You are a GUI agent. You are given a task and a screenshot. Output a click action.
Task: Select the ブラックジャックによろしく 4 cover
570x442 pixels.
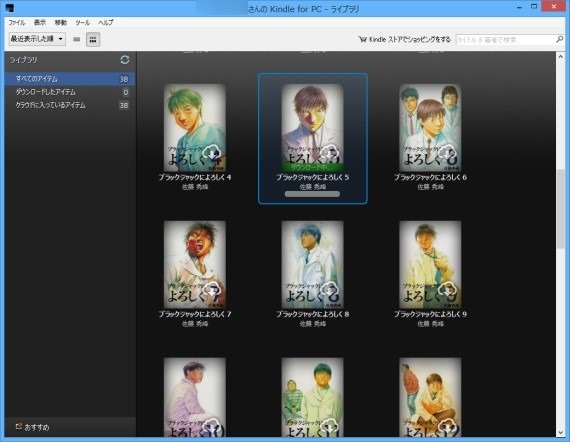(194, 128)
